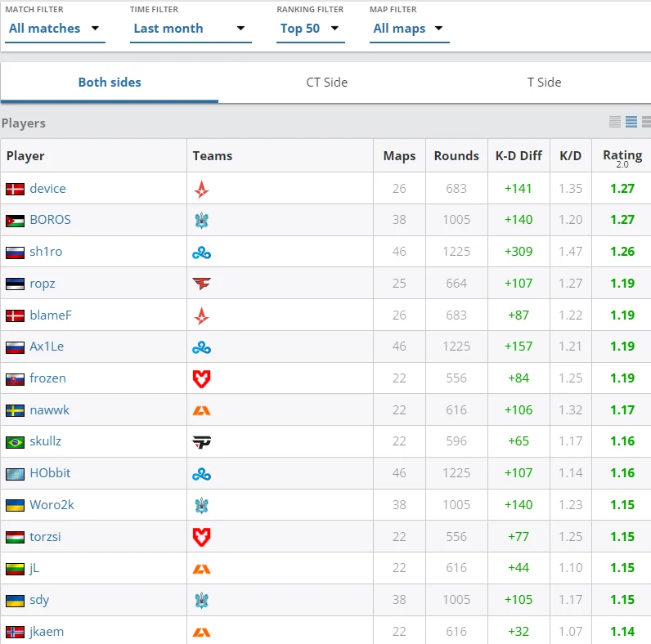Open Woro2k player profile link
This screenshot has width=651, height=644.
52,505
